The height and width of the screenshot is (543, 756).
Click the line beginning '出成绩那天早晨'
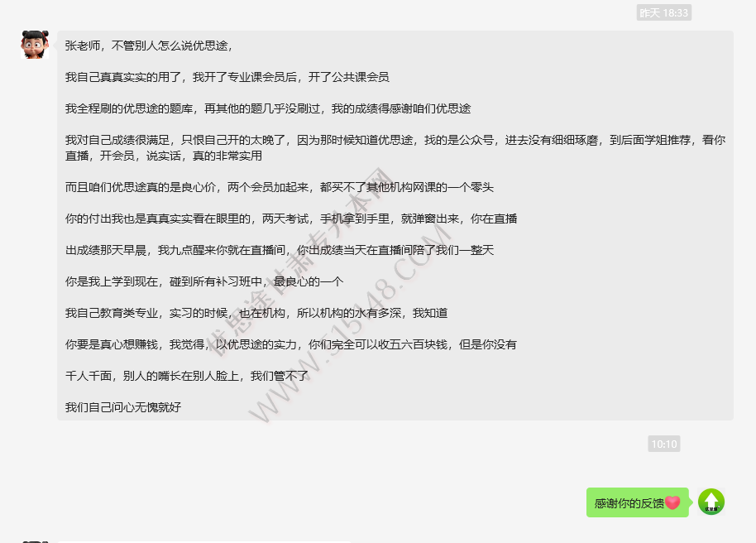coord(280,250)
